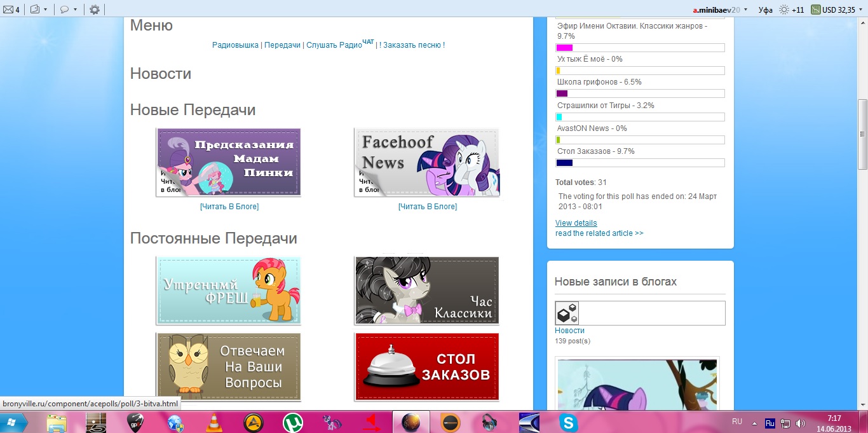Click the Новые записи в блогах heading
Viewport: 868px width, 433px height.
(616, 282)
